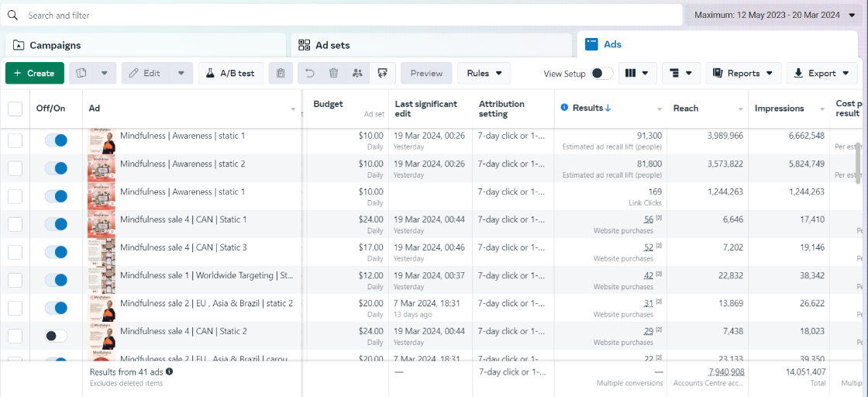This screenshot has height=397, width=868.
Task: Click the green Create button
Action: point(35,73)
